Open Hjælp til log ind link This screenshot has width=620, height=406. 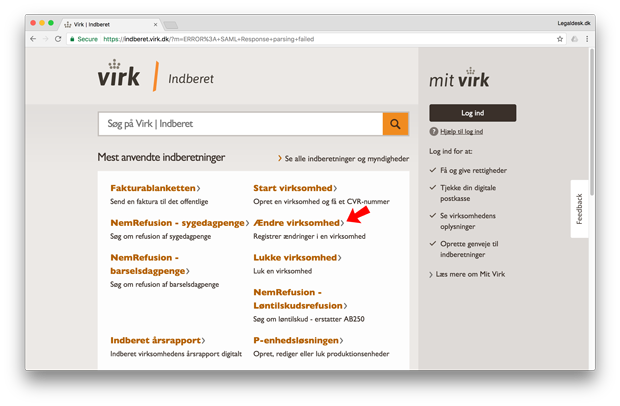tap(461, 131)
